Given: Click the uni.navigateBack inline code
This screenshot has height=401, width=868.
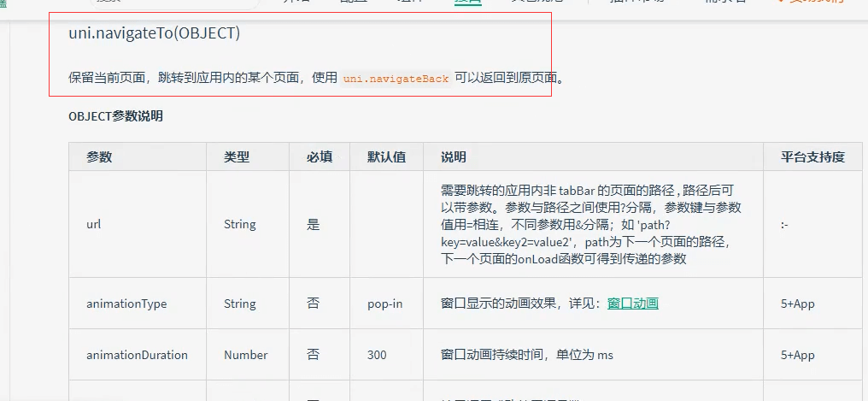Looking at the screenshot, I should tap(396, 79).
